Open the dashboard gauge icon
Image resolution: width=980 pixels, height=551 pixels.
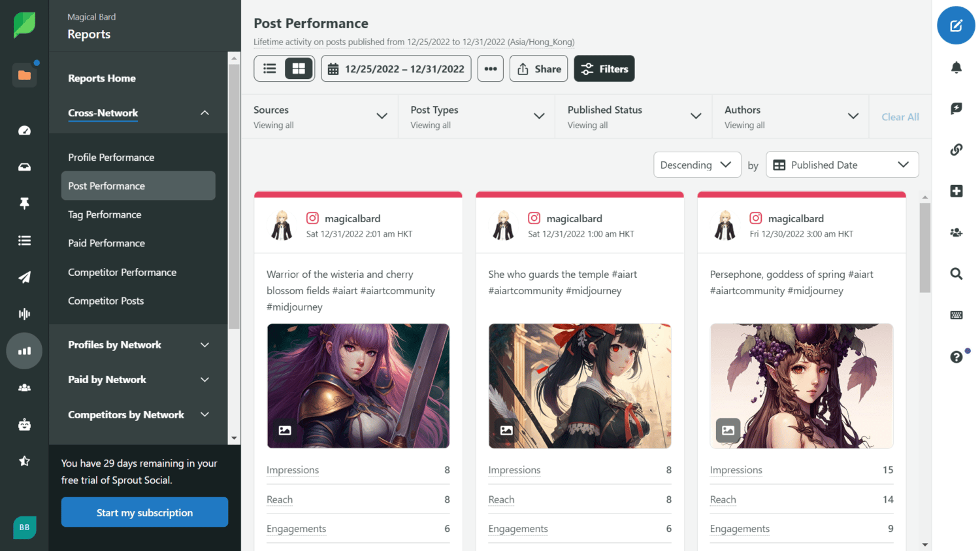click(x=24, y=130)
